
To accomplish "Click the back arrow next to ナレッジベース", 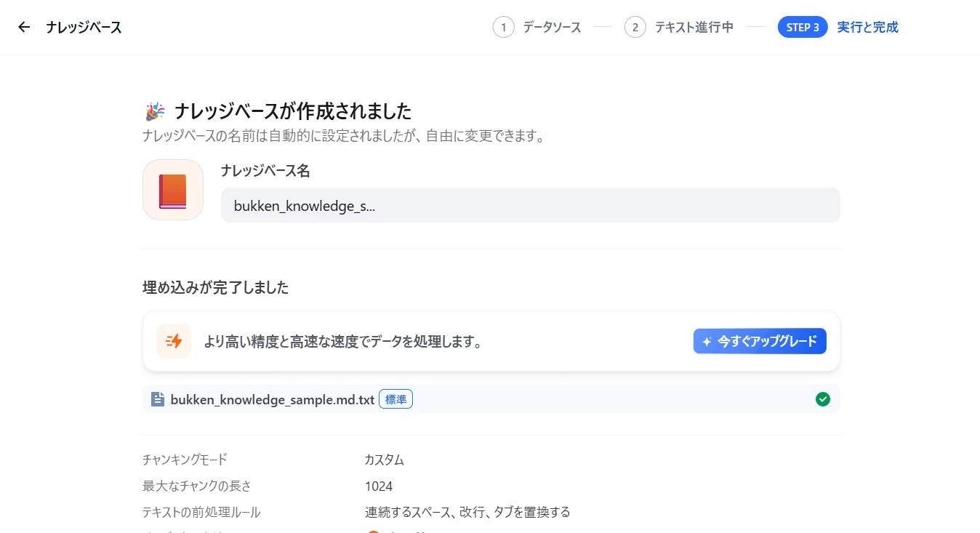I will 24,28.
